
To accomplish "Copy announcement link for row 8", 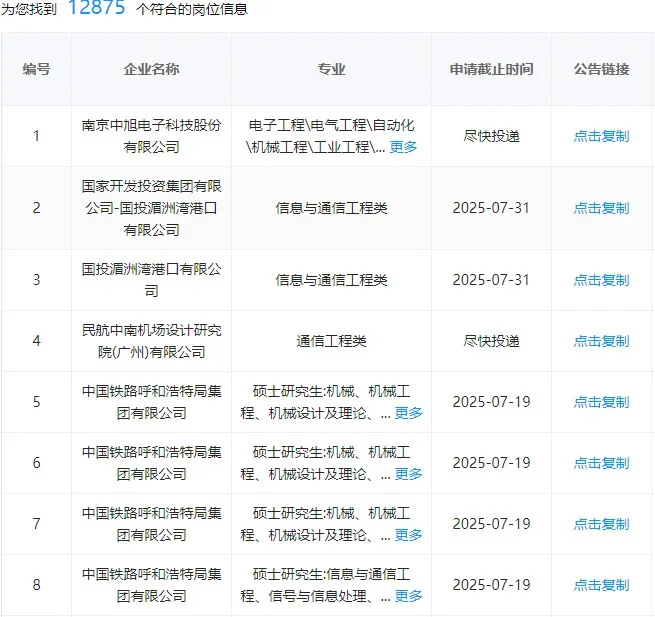I will click(601, 585).
